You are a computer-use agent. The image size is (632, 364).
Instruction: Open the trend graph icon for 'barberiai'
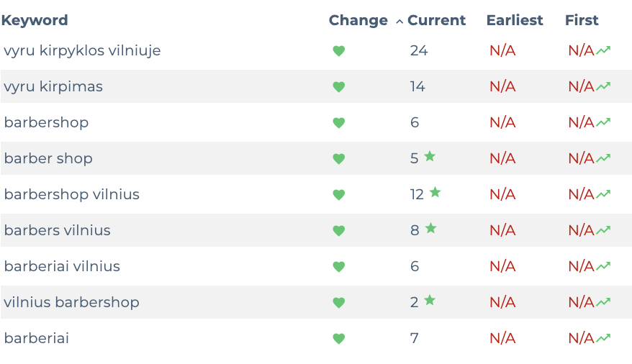pyautogui.click(x=603, y=338)
